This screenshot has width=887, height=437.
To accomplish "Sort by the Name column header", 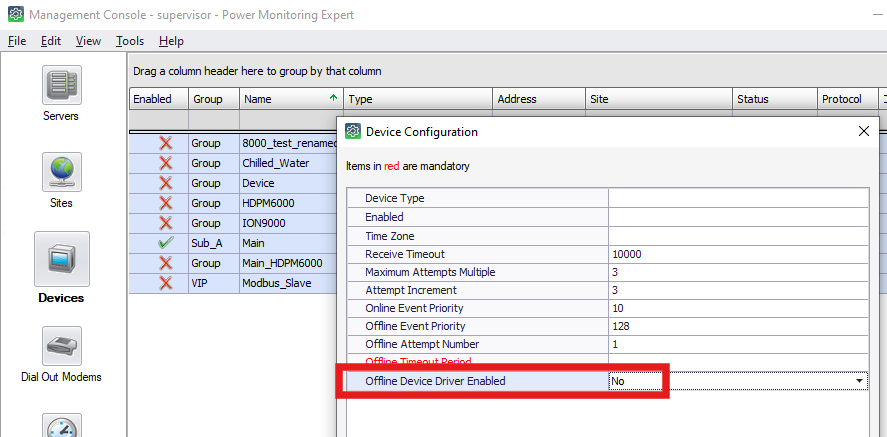I will pyautogui.click(x=291, y=99).
